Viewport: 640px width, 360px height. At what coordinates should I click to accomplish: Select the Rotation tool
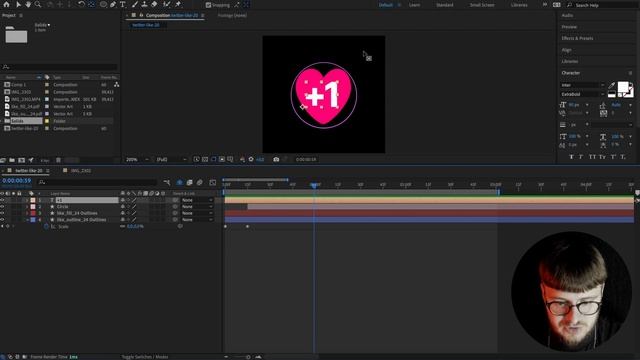81,4
